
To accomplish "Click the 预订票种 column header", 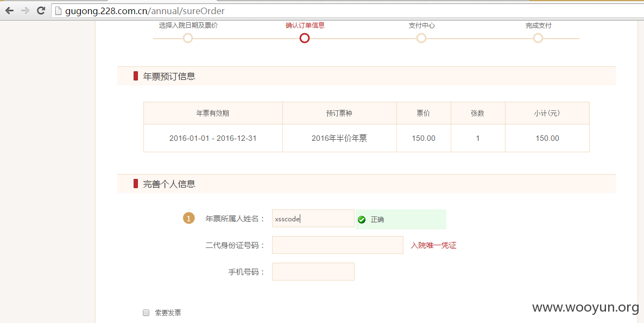I will [339, 113].
